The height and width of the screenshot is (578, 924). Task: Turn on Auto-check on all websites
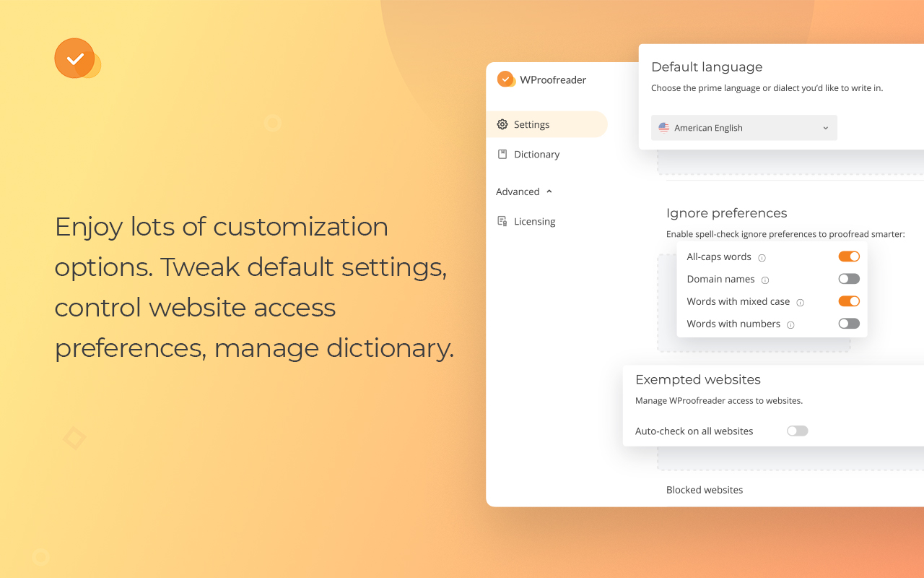pyautogui.click(x=798, y=431)
